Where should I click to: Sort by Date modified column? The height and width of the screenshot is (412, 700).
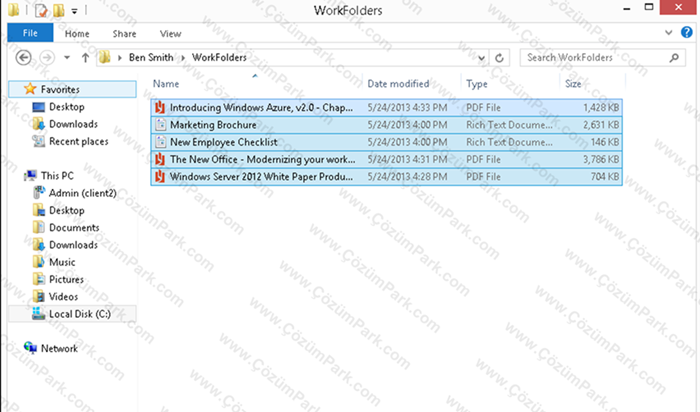(x=398, y=83)
